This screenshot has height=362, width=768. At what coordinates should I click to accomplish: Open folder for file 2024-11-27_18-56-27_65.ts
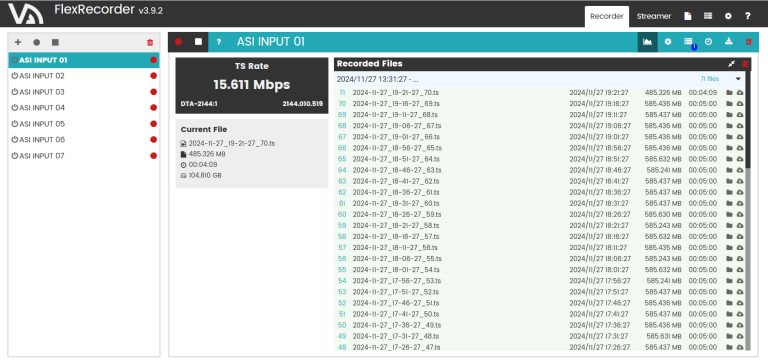pyautogui.click(x=729, y=148)
